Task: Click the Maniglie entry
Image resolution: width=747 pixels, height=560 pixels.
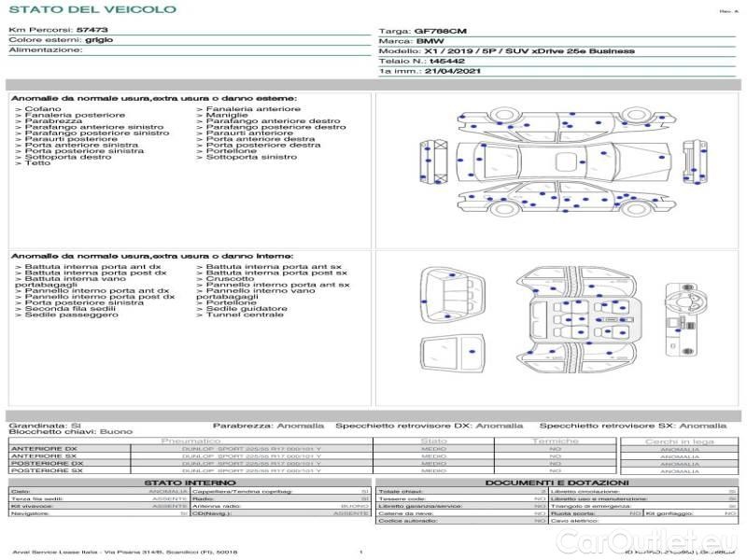Action: tap(222, 115)
